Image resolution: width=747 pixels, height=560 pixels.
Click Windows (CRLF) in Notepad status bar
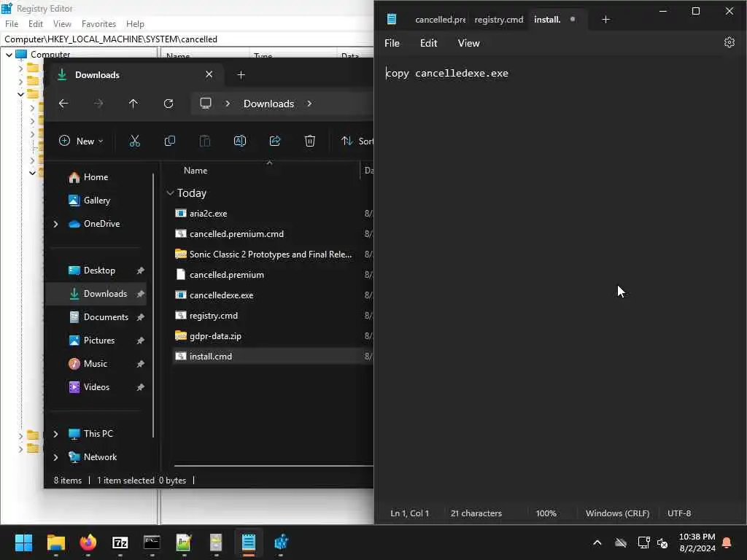[617, 513]
